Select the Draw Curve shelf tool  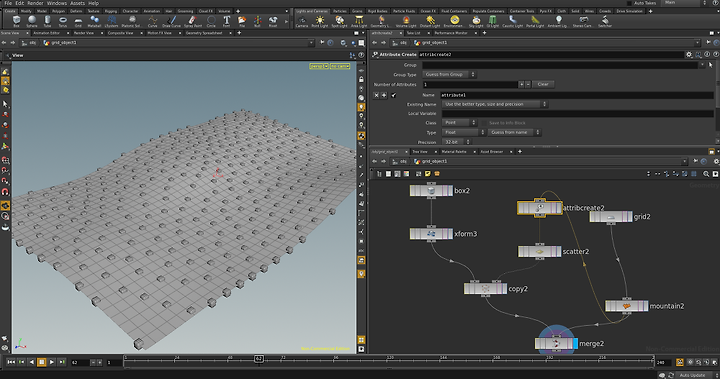coord(171,21)
